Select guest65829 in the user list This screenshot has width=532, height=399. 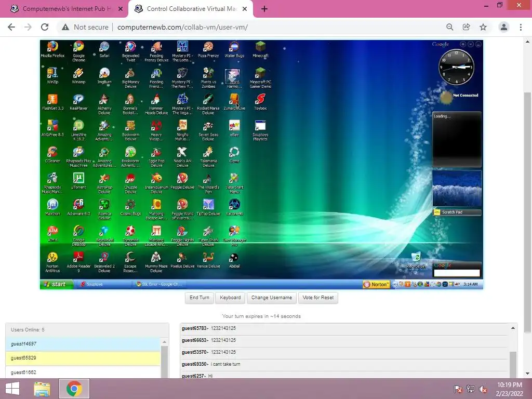click(83, 358)
